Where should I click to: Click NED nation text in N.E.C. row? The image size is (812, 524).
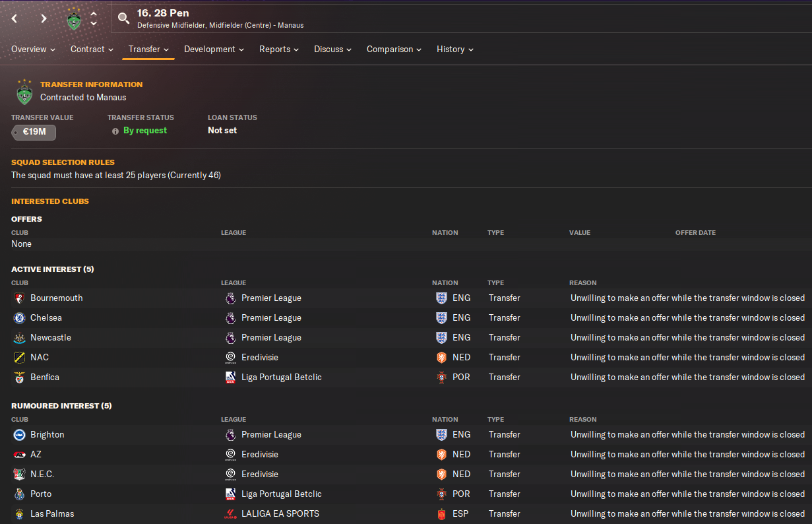click(462, 475)
